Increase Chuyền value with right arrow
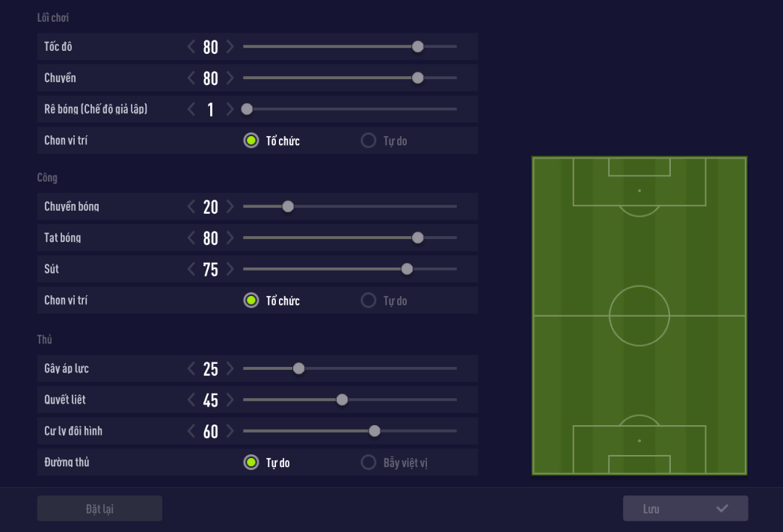This screenshot has width=783, height=532. (x=230, y=78)
